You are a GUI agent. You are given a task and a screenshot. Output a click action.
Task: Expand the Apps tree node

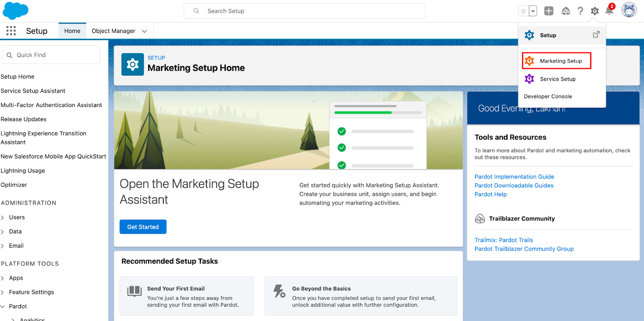(2, 278)
